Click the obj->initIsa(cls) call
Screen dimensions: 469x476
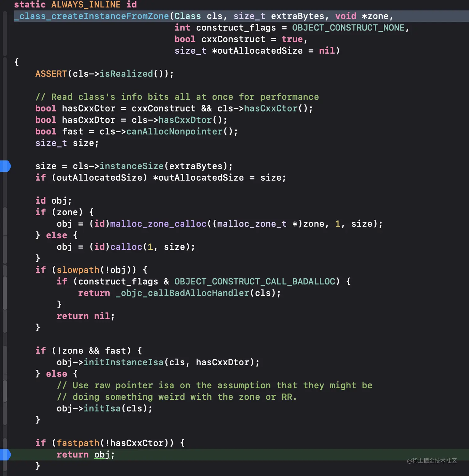click(x=102, y=408)
